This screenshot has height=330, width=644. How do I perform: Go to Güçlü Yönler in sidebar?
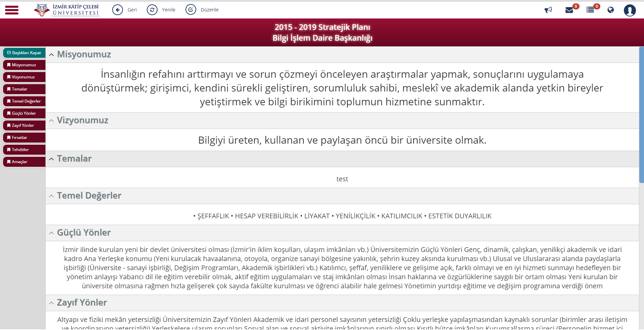tap(24, 113)
